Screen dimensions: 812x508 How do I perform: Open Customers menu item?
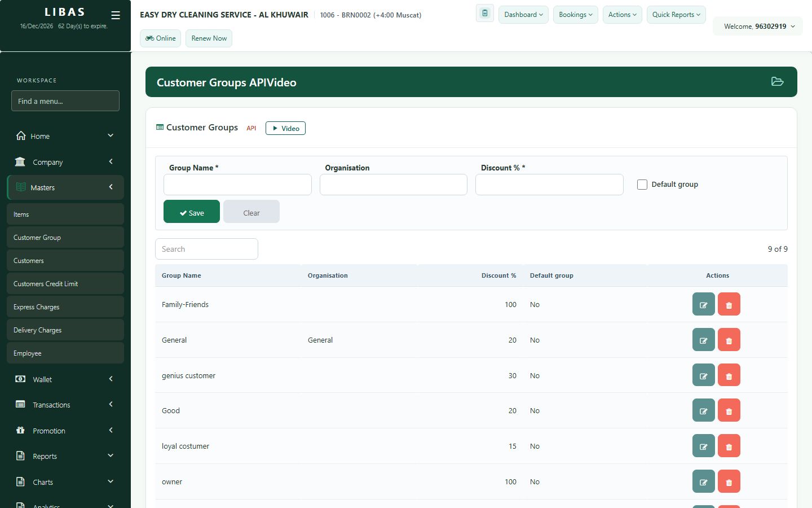[65, 260]
